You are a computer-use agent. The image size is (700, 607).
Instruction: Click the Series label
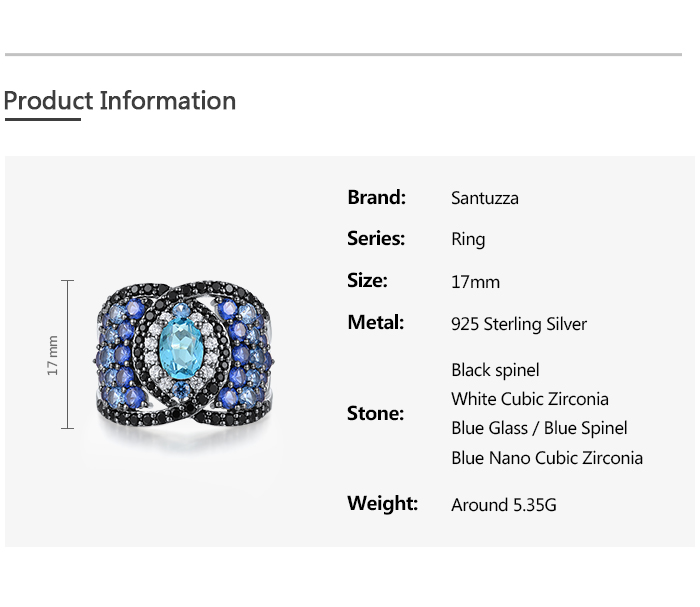coord(376,238)
